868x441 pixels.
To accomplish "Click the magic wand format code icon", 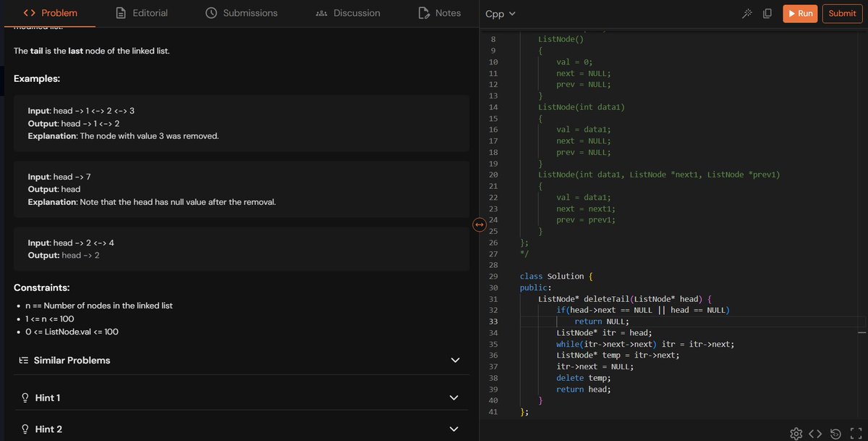I will (748, 14).
